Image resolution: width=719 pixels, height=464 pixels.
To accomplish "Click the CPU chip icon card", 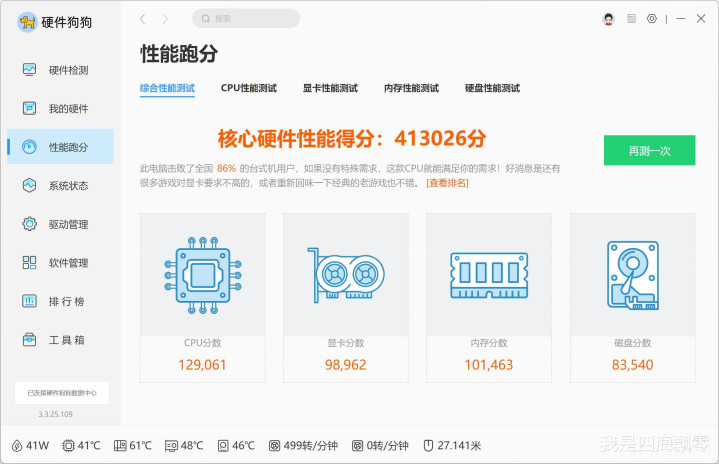I will (x=203, y=275).
